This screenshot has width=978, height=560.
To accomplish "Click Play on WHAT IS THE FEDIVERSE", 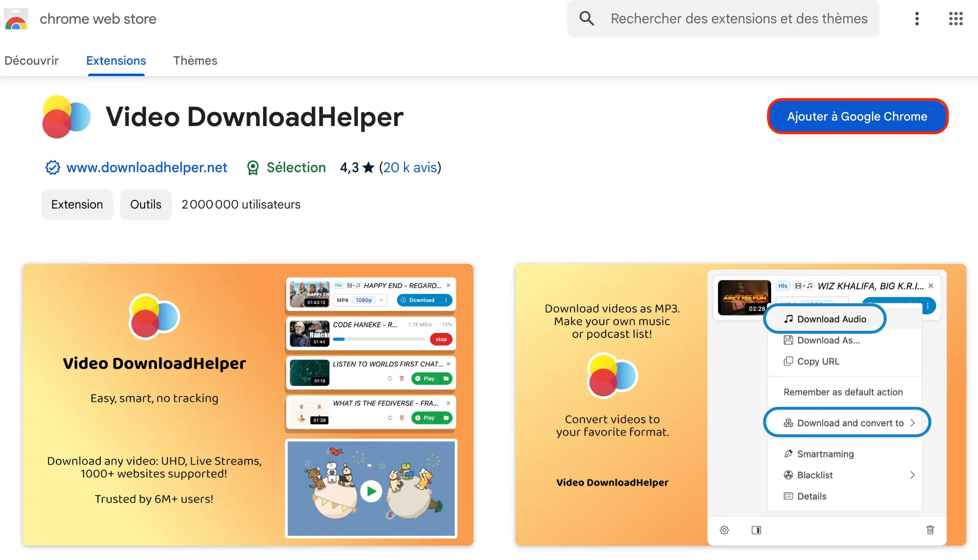I will point(426,418).
